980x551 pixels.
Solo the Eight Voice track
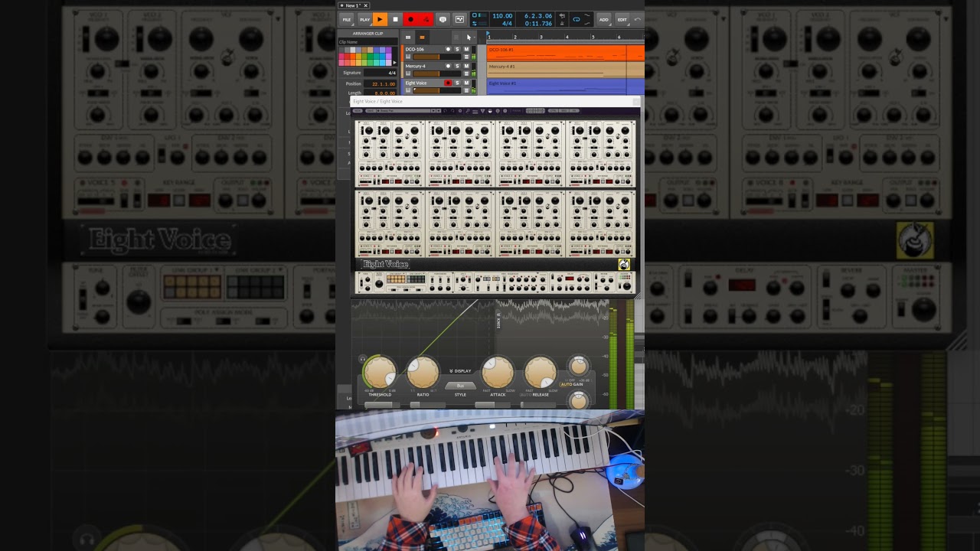[x=457, y=83]
